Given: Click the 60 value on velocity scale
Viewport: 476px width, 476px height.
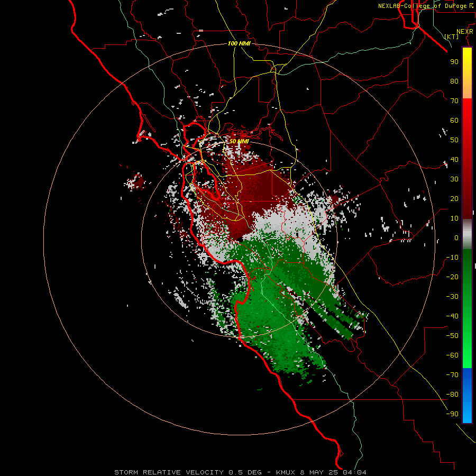Looking at the screenshot, I should pos(454,120).
